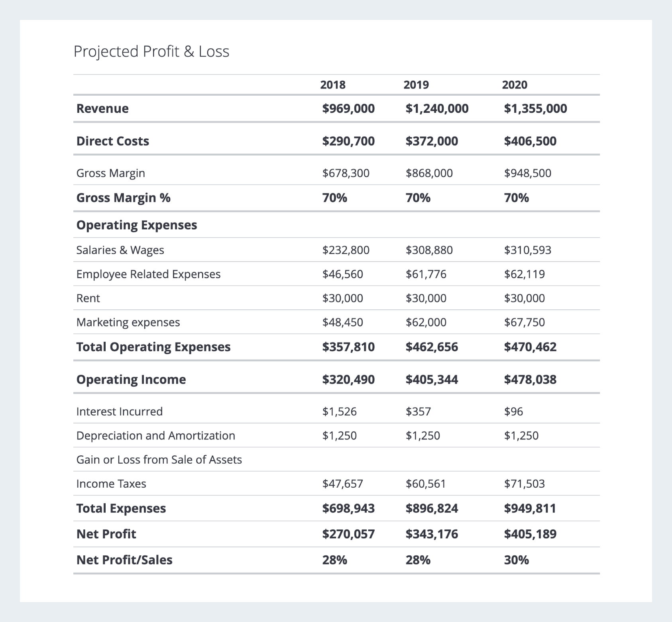
Task: Click the Revenue row label
Action: (102, 108)
